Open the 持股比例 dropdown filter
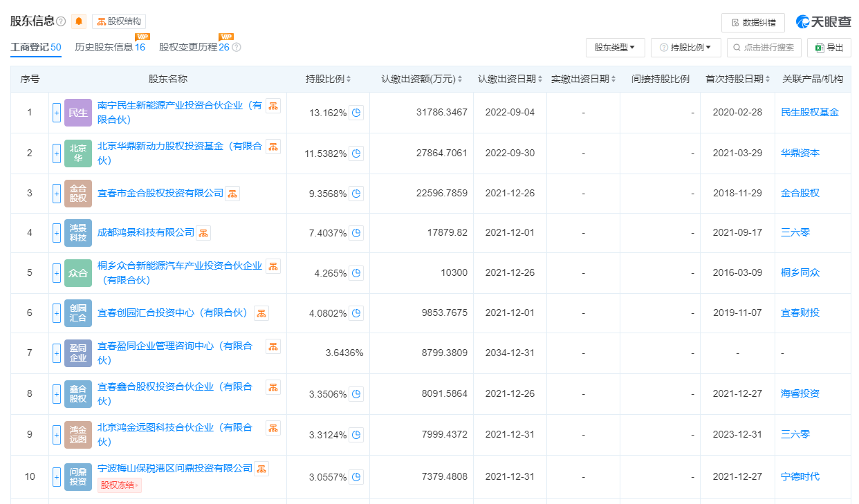Image resolution: width=859 pixels, height=504 pixels. point(685,48)
